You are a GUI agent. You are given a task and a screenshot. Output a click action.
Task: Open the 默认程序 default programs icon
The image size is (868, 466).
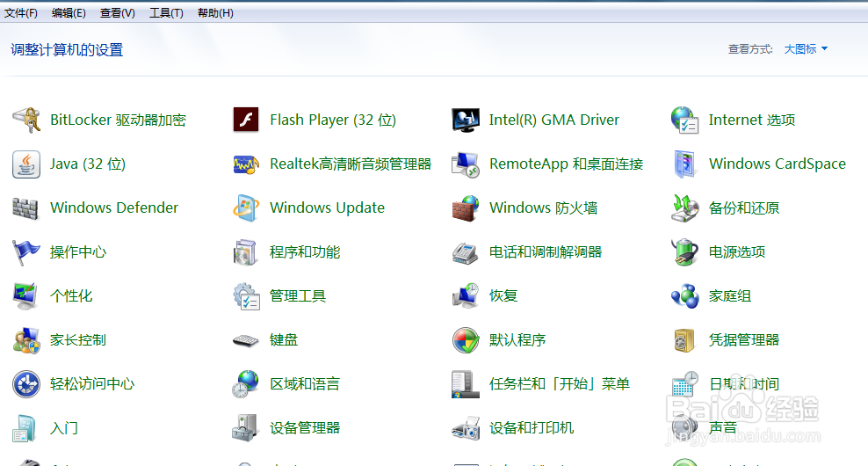(x=466, y=340)
